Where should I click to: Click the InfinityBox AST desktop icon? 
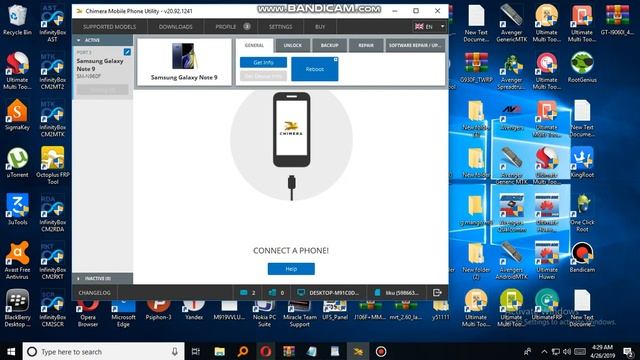[x=52, y=23]
